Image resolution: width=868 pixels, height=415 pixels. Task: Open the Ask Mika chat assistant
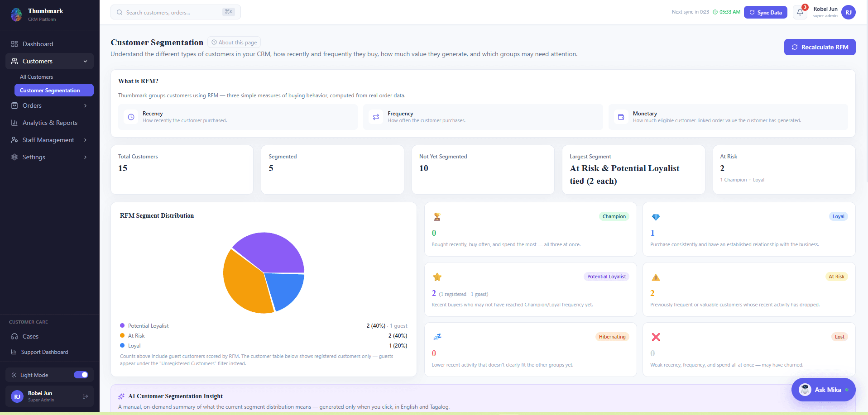tap(823, 390)
